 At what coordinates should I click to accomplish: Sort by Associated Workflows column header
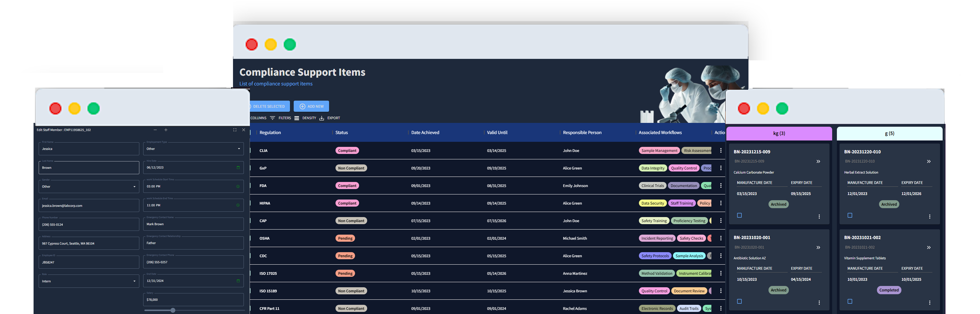tap(660, 133)
